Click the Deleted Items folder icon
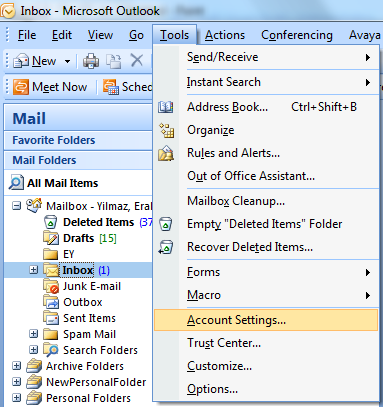Screen dimensions: 383x407 tap(51, 222)
